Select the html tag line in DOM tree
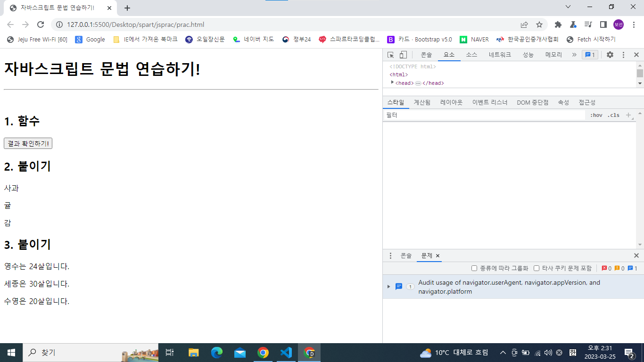The height and width of the screenshot is (362, 644). (x=399, y=74)
